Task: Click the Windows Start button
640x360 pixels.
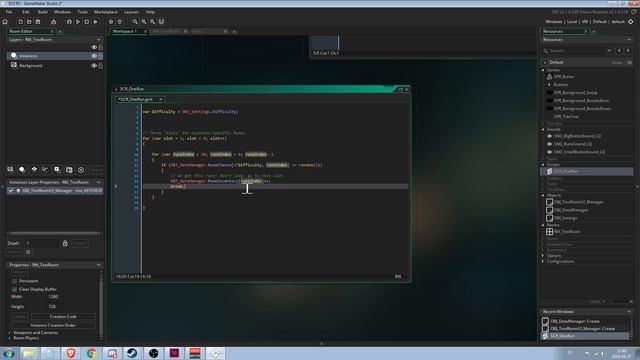Action: click(9, 353)
